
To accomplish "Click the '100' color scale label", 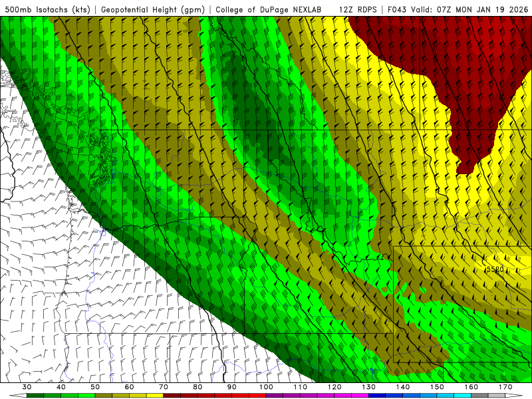I will 266,387.
